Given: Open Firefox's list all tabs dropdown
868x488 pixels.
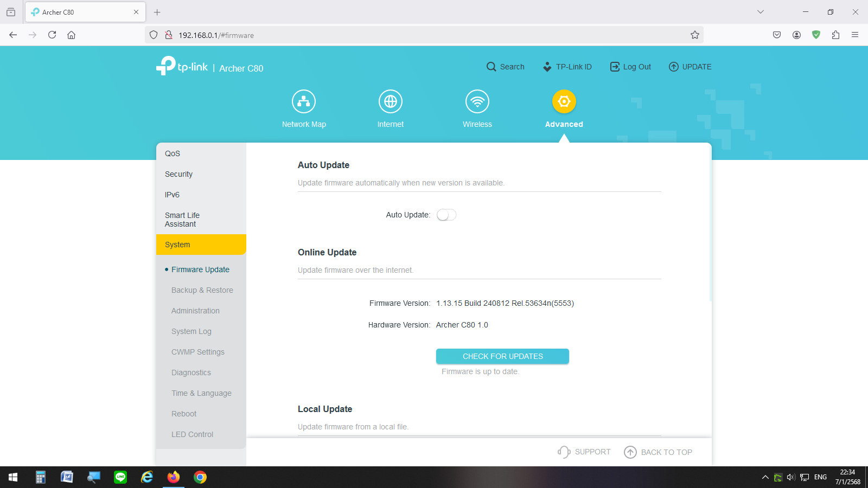Looking at the screenshot, I should 761,12.
